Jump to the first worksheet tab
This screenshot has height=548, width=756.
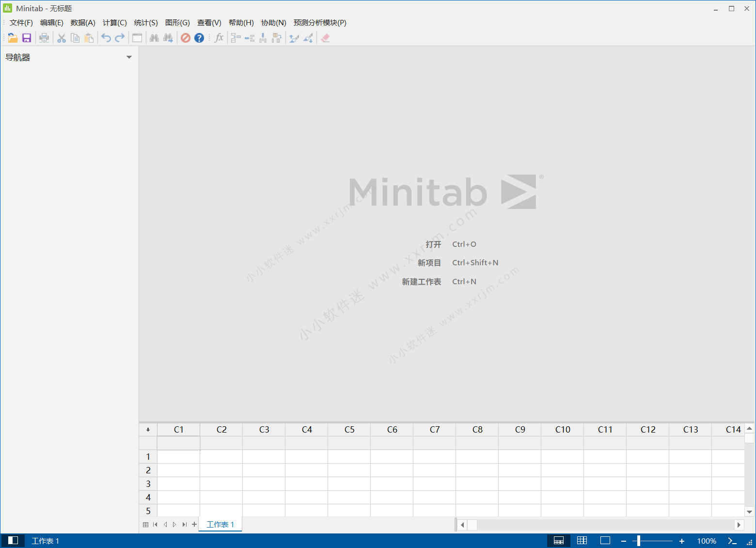click(155, 525)
